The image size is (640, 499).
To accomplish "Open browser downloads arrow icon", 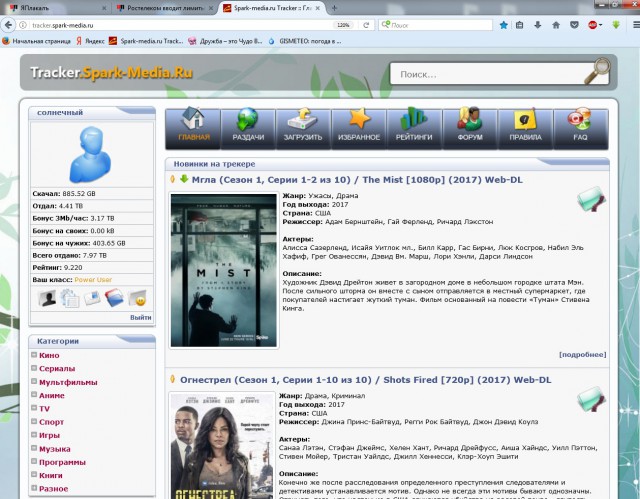I will (538, 25).
